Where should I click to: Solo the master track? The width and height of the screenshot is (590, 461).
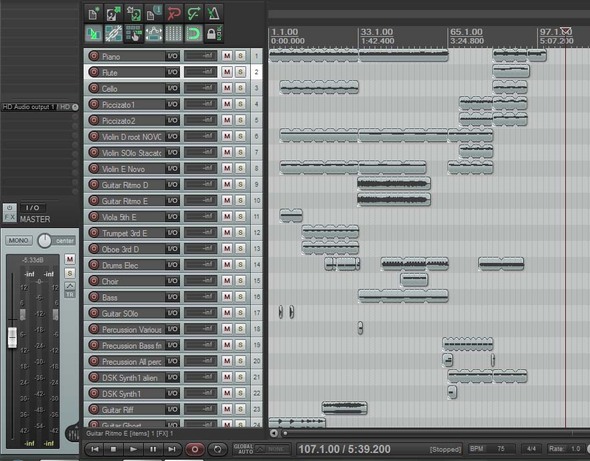coord(70,273)
